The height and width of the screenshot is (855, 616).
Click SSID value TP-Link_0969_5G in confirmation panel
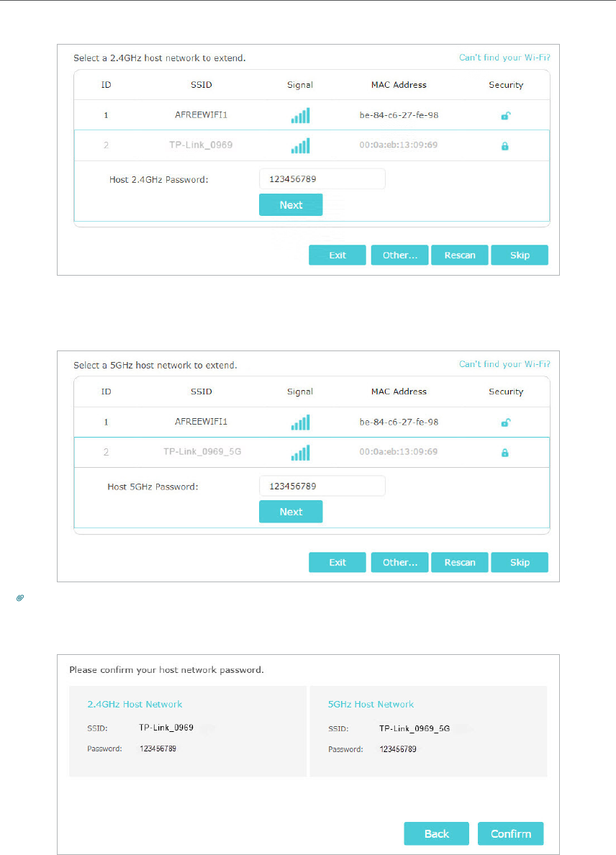(x=415, y=728)
